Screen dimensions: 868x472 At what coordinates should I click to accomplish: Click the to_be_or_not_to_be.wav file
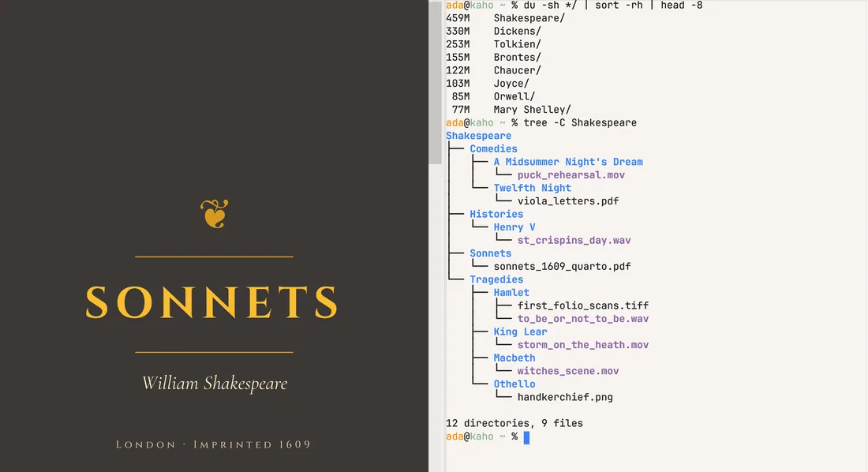pyautogui.click(x=583, y=319)
